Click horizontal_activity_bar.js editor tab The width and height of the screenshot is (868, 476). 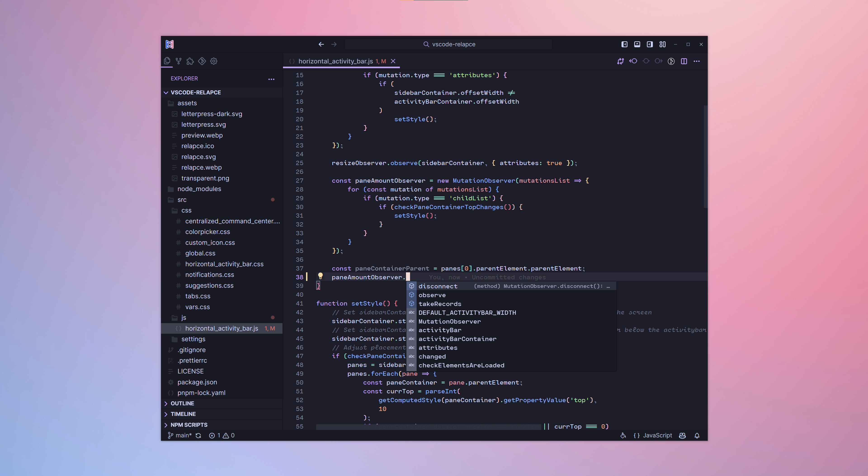coord(335,61)
